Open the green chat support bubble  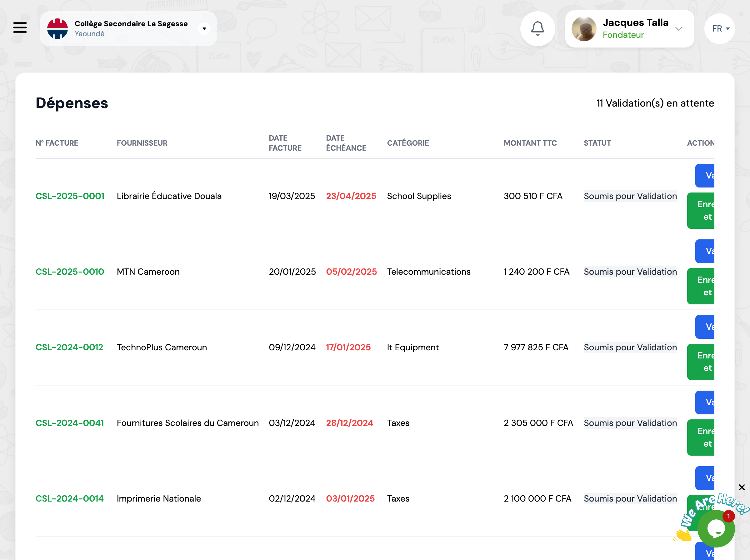pos(716,528)
